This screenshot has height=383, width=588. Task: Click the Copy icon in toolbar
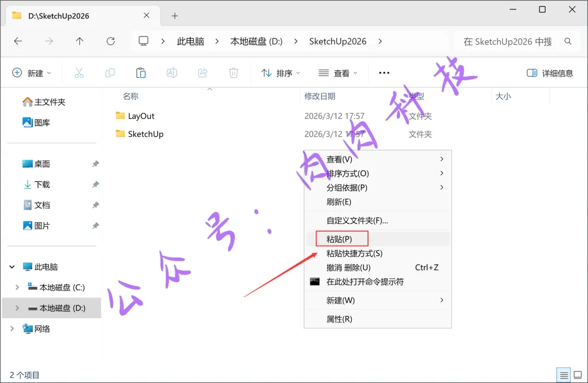110,73
